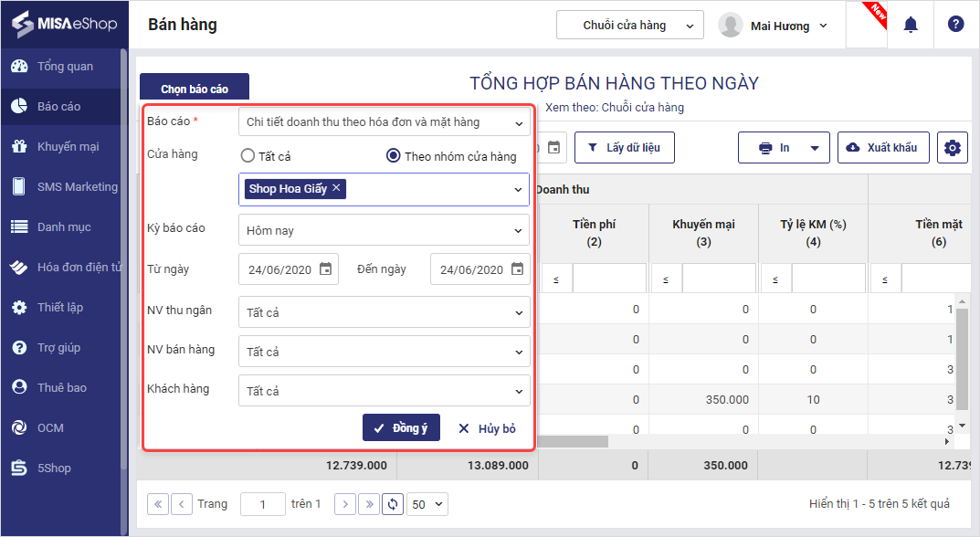Click Khuyến mại filter operator ≤
This screenshot has height=537, width=980.
click(x=666, y=279)
